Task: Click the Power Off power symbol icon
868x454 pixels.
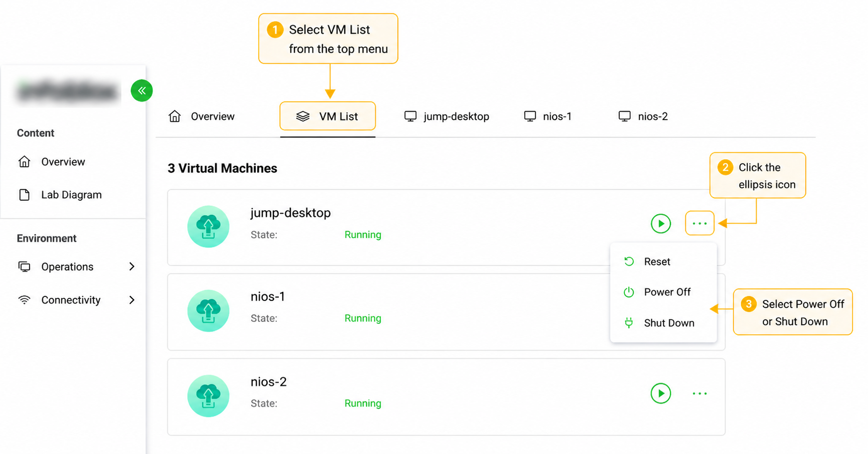Action: tap(629, 292)
